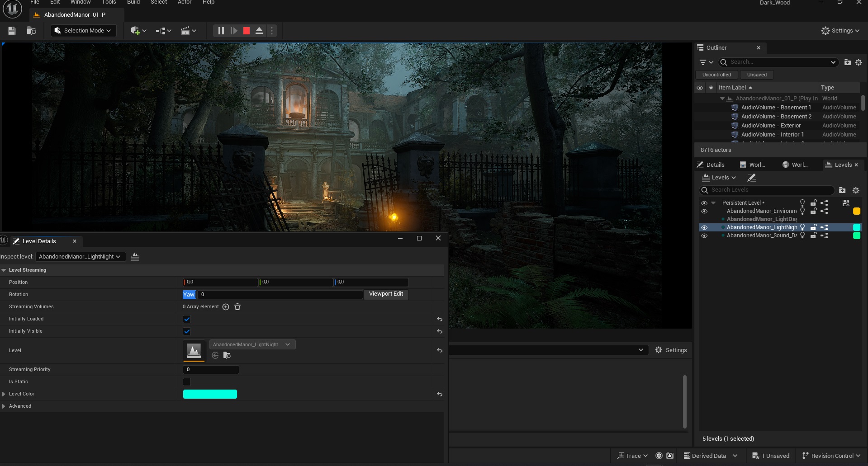Collapse the AbandonedManor_01_P world in Outliner

pyautogui.click(x=722, y=99)
